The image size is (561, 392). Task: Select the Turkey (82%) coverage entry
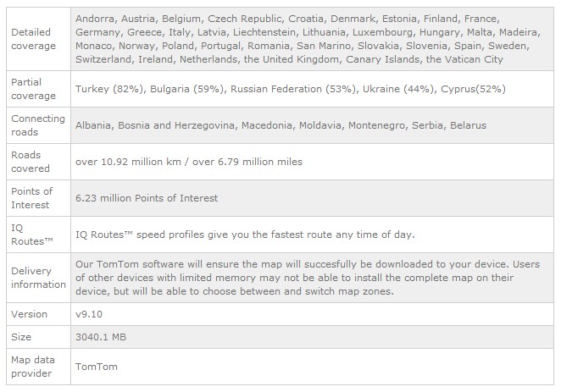[x=109, y=89]
